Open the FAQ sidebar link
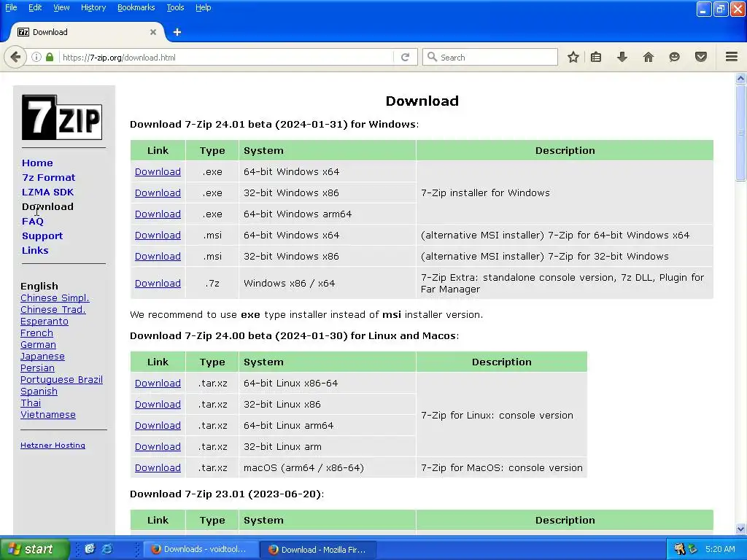Screen dimensions: 747x560 click(32, 222)
